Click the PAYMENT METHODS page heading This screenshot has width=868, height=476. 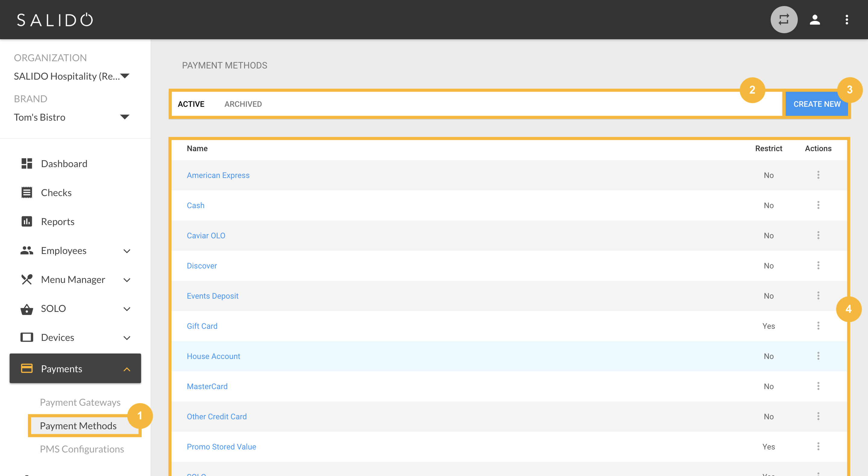pos(225,65)
